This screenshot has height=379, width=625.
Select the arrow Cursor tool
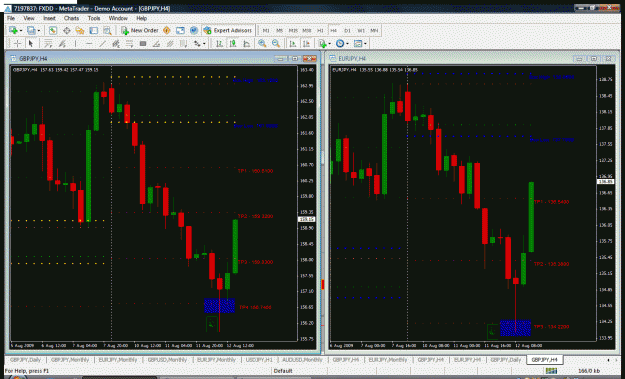pyautogui.click(x=31, y=43)
